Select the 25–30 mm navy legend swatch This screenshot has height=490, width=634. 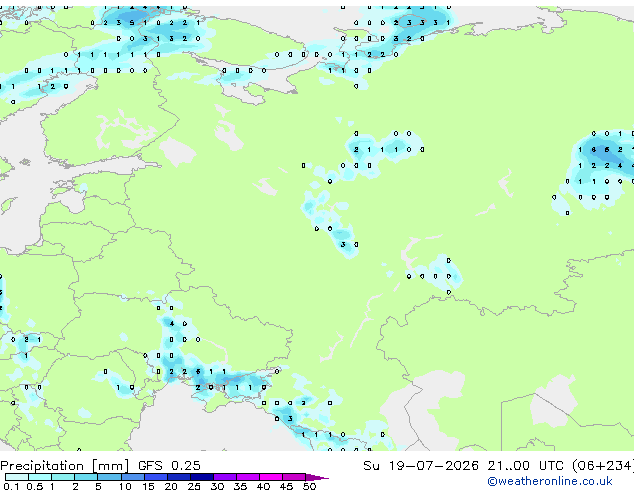[x=201, y=477]
